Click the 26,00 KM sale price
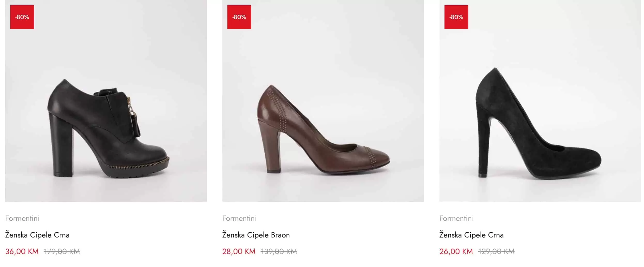 pyautogui.click(x=456, y=251)
